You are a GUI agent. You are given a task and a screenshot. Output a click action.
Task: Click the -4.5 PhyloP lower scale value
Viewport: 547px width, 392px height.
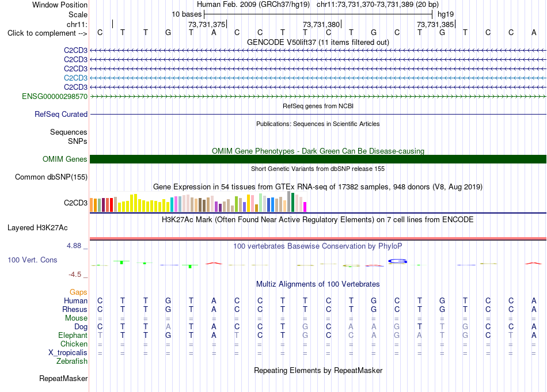pos(75,275)
